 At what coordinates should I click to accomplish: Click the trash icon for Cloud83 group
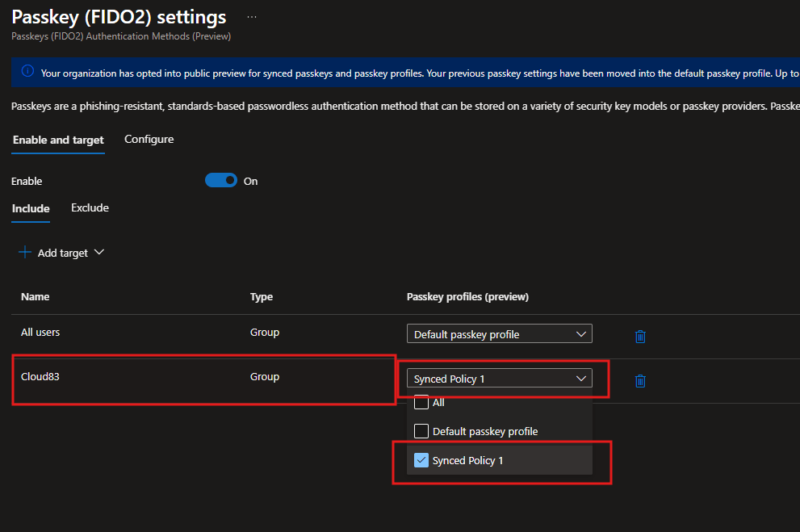click(x=640, y=380)
